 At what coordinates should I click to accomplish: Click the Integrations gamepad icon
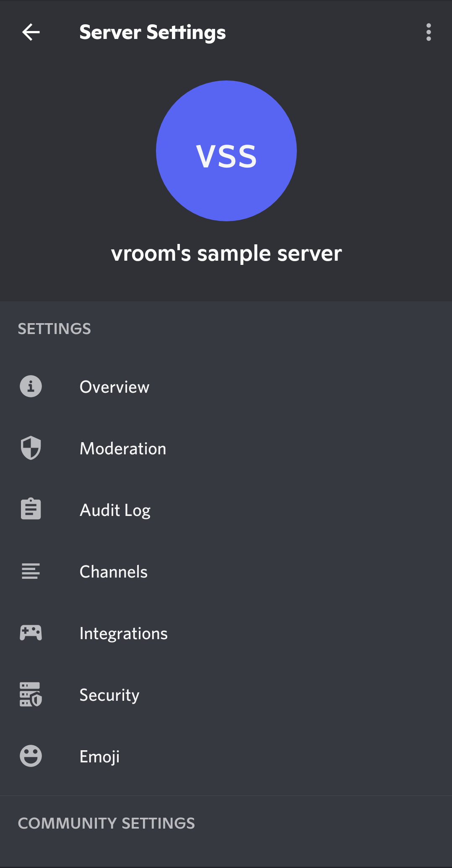[x=31, y=633]
